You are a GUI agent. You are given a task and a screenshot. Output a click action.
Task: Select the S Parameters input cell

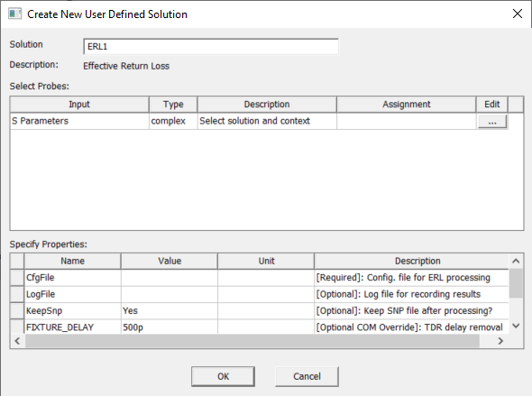(x=79, y=121)
